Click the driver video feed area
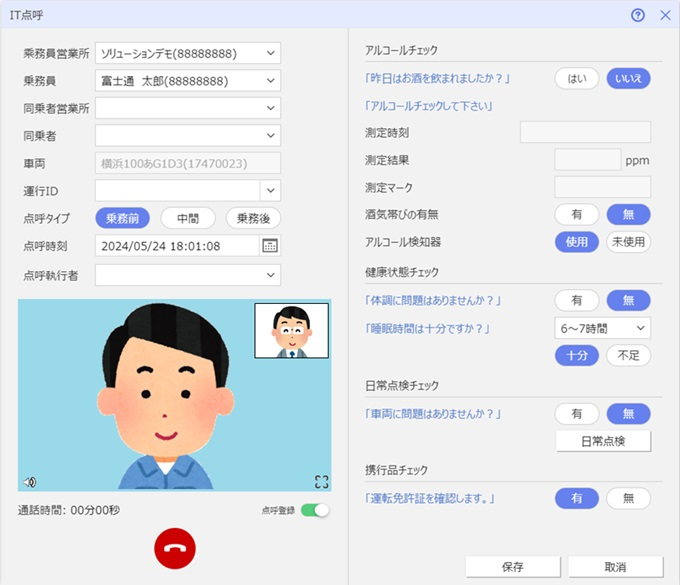The width and height of the screenshot is (680, 585). tap(174, 395)
